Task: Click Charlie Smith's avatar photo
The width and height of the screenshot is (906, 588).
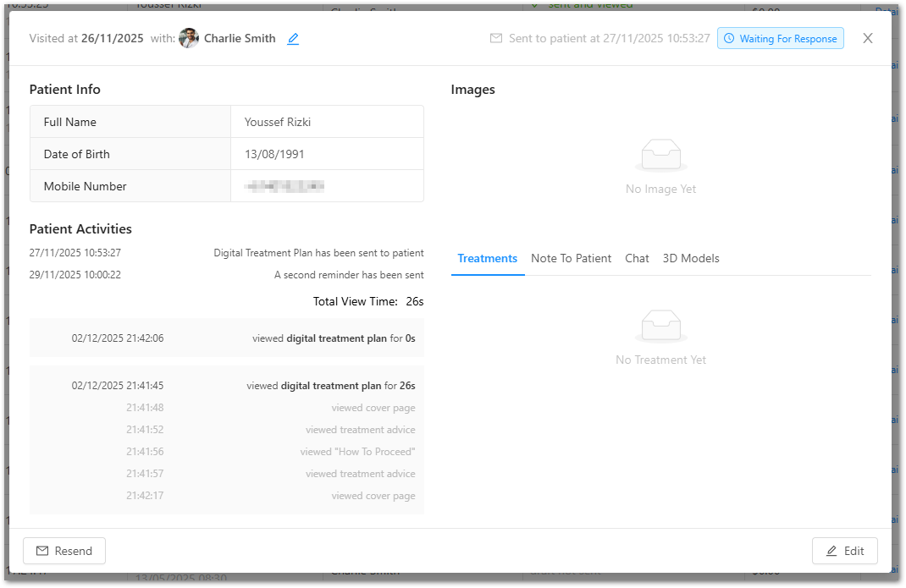Action: point(189,38)
